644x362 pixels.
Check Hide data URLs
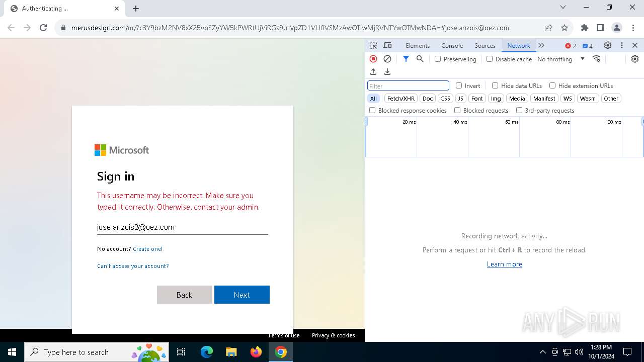click(x=495, y=85)
